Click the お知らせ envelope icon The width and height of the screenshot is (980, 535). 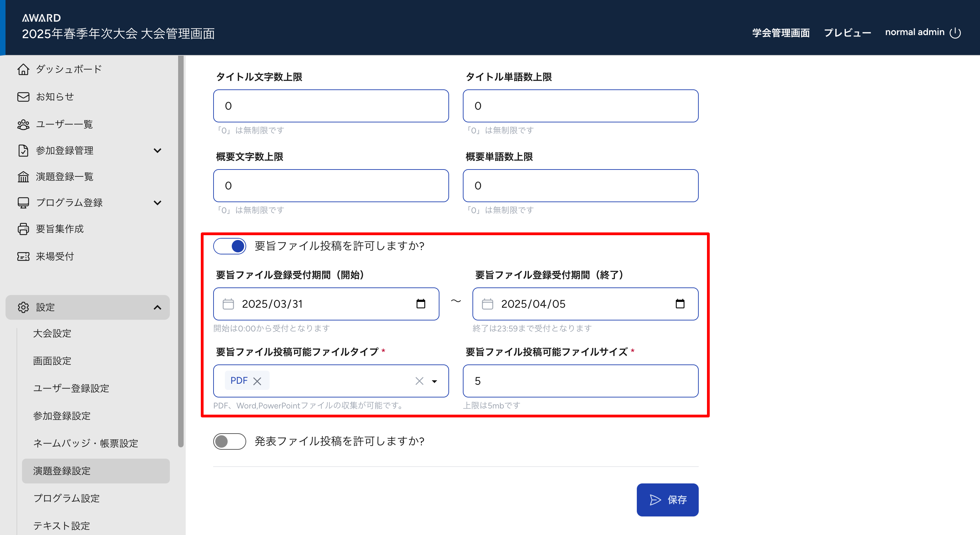23,97
